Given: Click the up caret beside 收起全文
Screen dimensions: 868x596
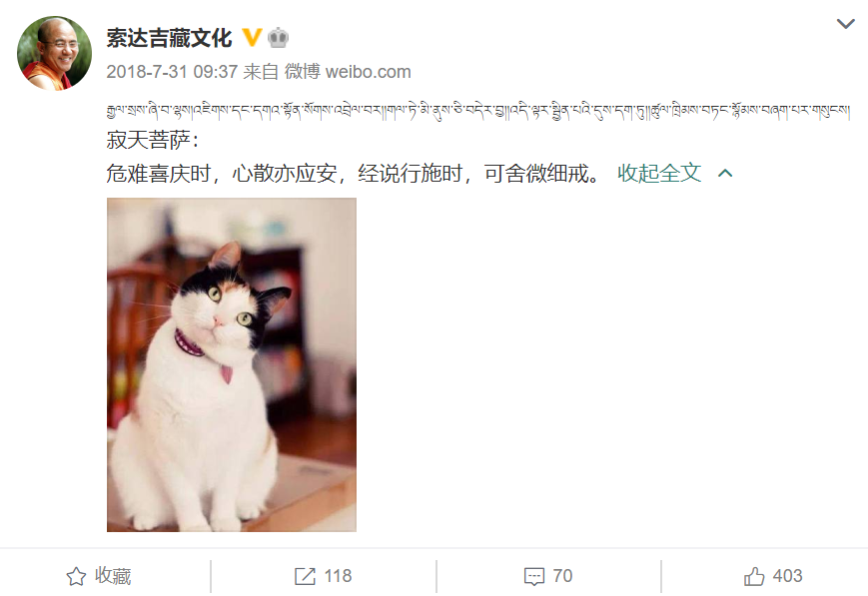Looking at the screenshot, I should click(725, 174).
